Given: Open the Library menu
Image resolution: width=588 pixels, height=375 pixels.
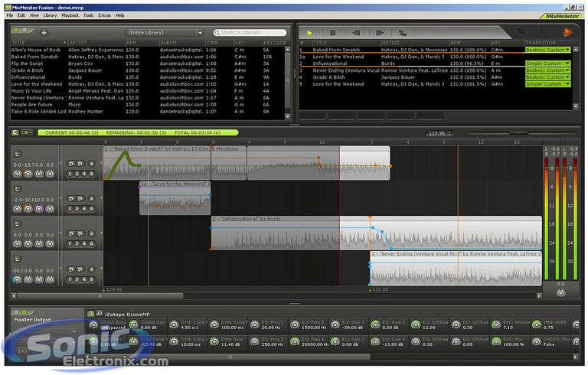Looking at the screenshot, I should [x=50, y=15].
